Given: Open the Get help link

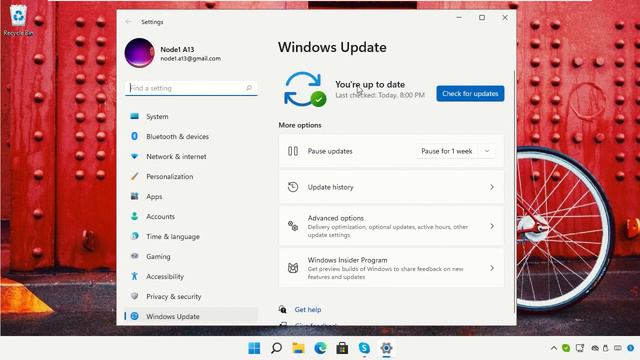Looking at the screenshot, I should pyautogui.click(x=308, y=309).
